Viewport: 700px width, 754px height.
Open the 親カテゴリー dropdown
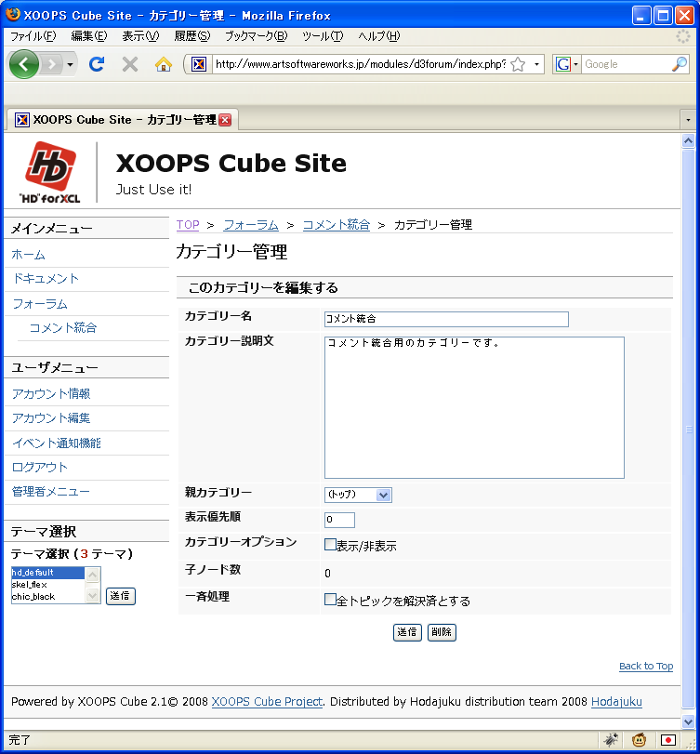pos(358,495)
